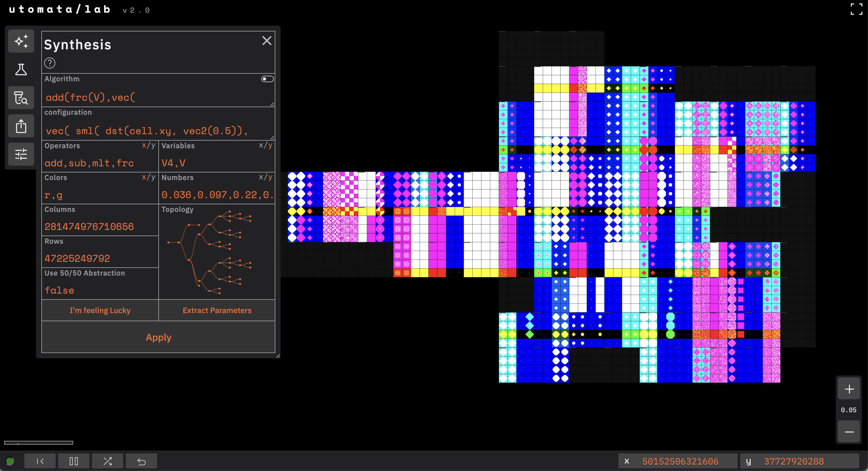Open the lab flask panel
Screen dimensions: 868x471
tap(21, 70)
